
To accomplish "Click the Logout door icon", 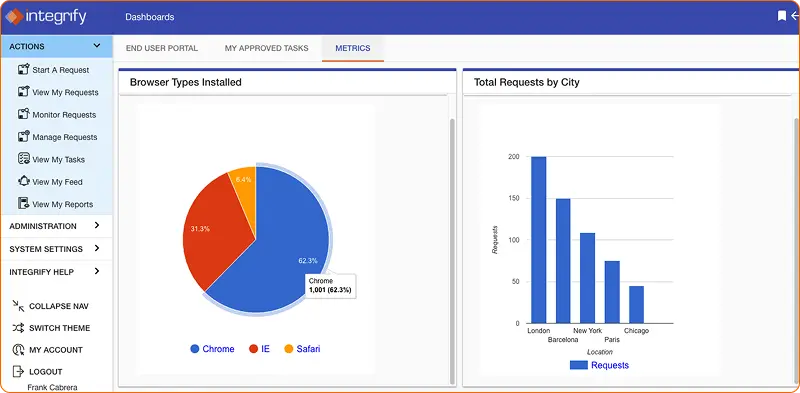I will (18, 371).
